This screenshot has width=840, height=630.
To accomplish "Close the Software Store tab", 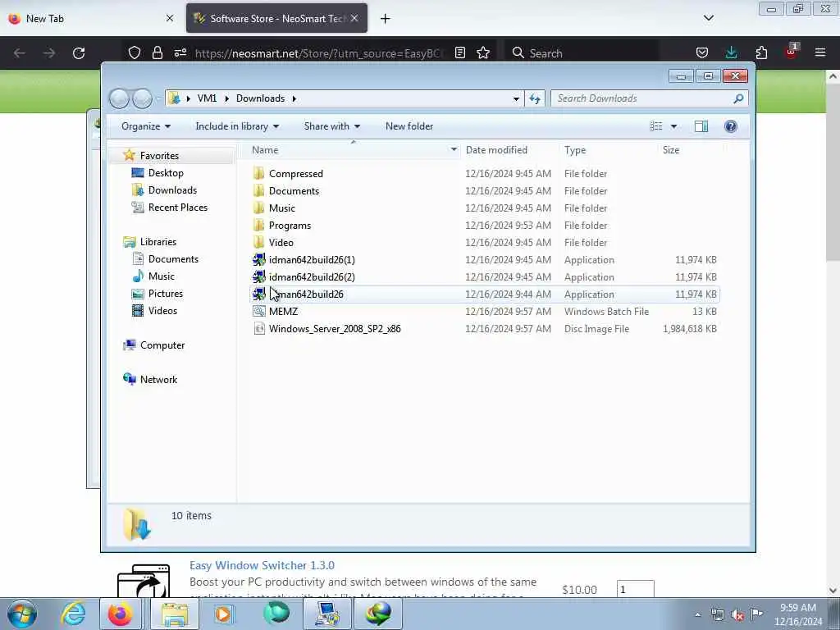I will click(x=354, y=18).
